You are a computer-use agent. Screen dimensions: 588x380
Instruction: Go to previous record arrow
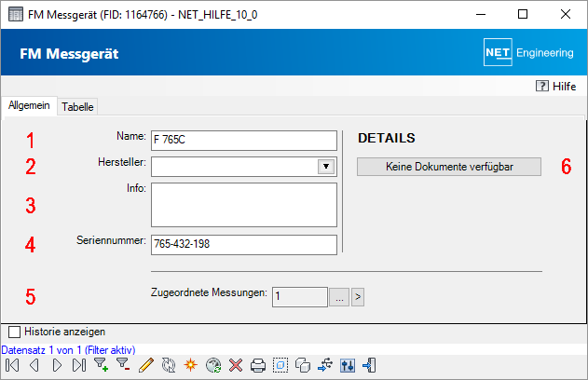pos(34,365)
